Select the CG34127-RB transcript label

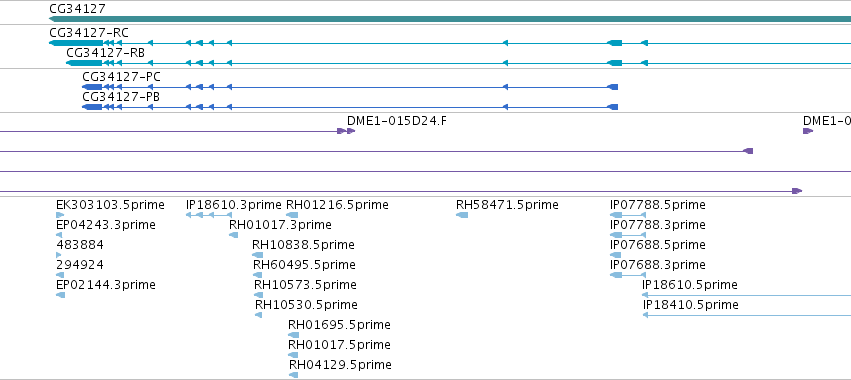(105, 53)
